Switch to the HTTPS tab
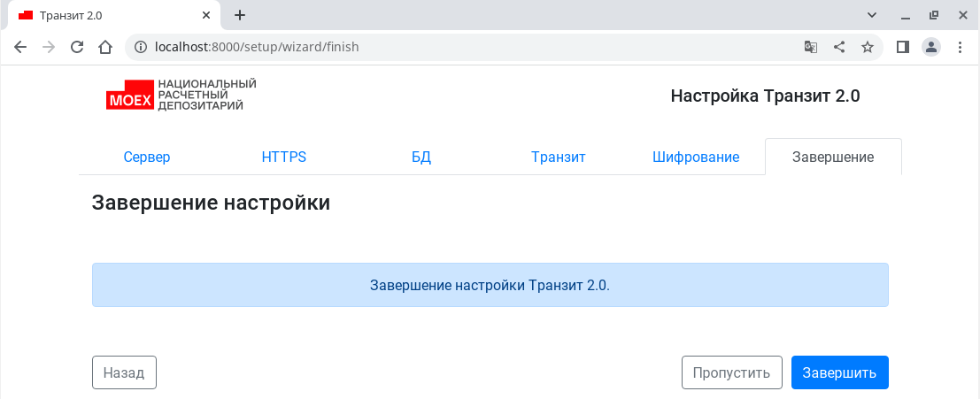 [284, 157]
